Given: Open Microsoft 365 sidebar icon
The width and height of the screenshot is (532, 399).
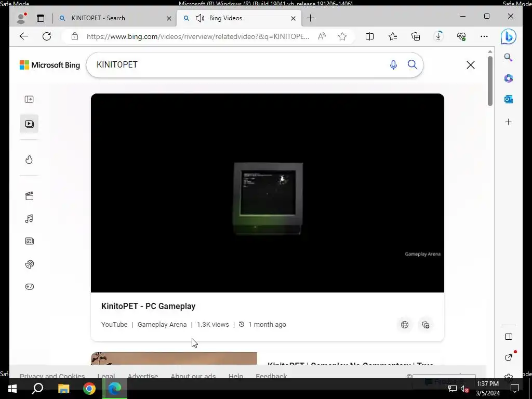Looking at the screenshot, I should tap(508, 78).
